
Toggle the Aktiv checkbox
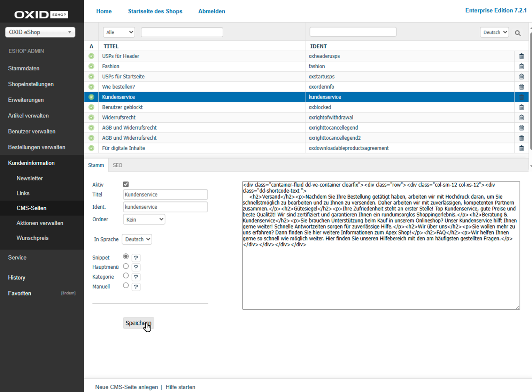126,184
